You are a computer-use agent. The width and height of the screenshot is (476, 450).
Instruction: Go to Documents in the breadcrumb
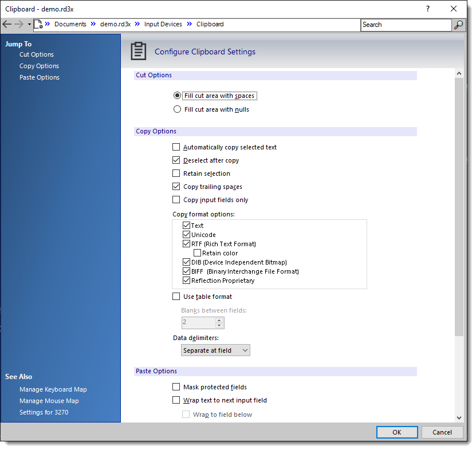click(70, 24)
